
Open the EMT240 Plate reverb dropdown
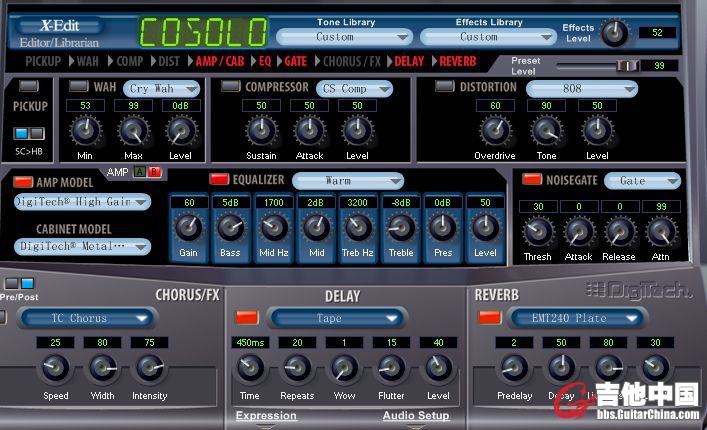pyautogui.click(x=571, y=318)
